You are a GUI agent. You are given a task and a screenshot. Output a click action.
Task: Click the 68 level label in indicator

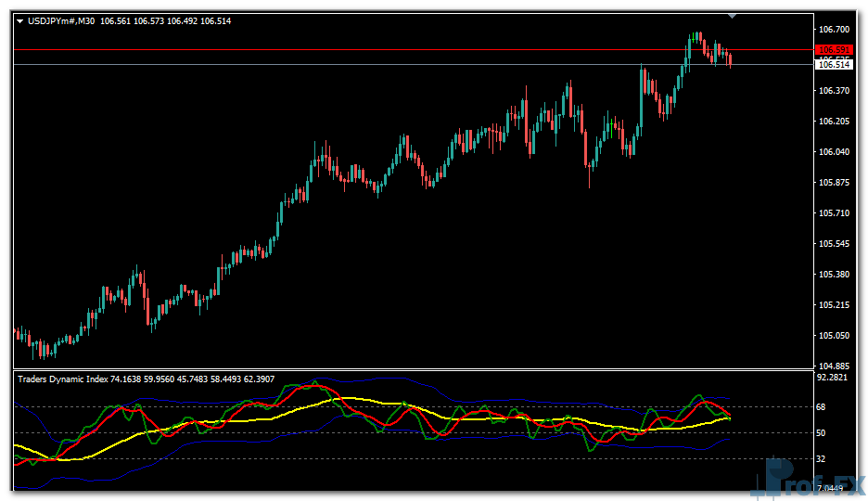pos(823,407)
